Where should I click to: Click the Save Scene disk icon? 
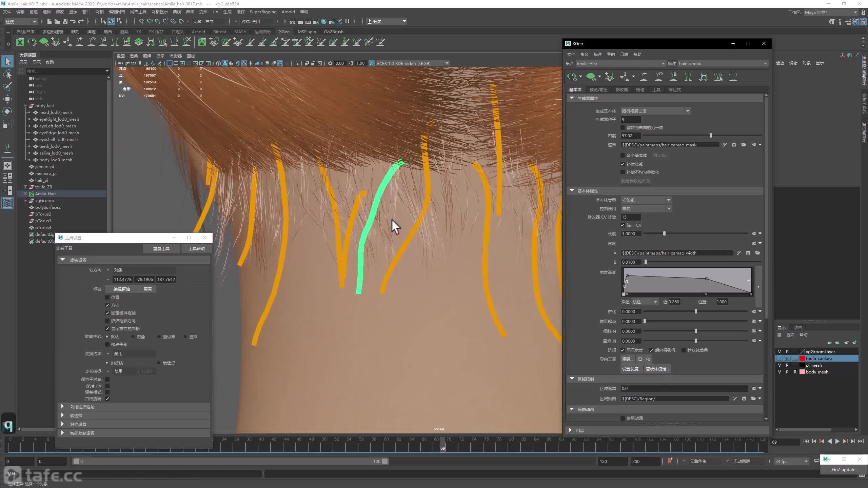tap(65, 21)
